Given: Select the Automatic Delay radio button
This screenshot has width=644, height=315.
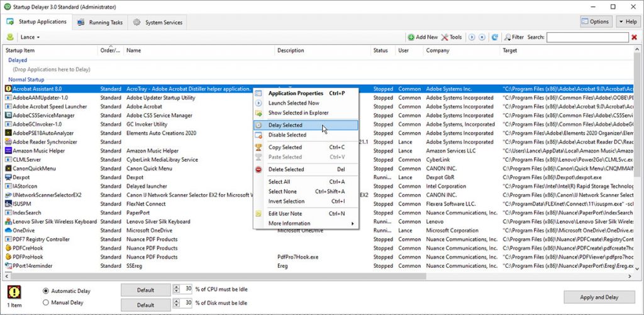Looking at the screenshot, I should (x=47, y=291).
